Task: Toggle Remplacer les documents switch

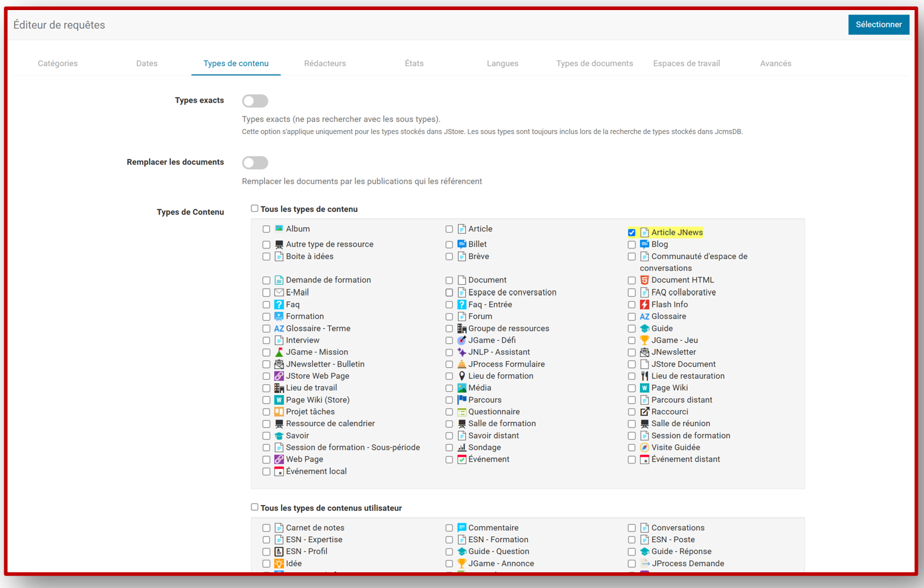Action: (x=255, y=162)
